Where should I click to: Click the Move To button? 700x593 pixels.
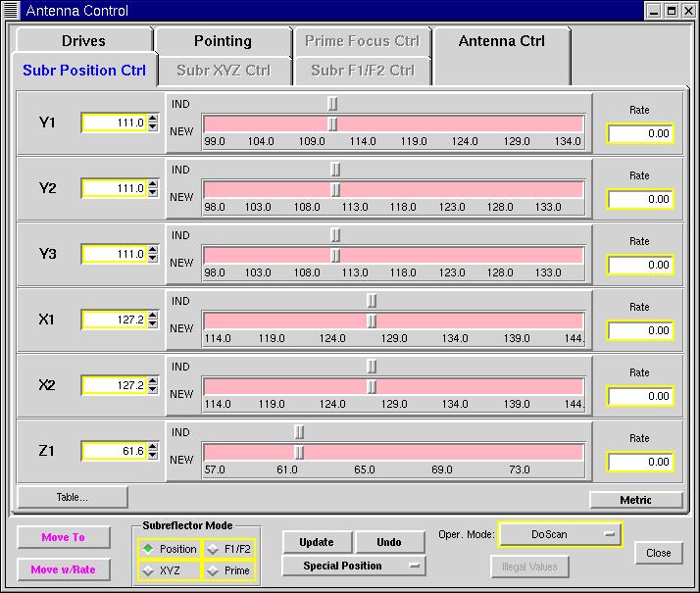64,537
